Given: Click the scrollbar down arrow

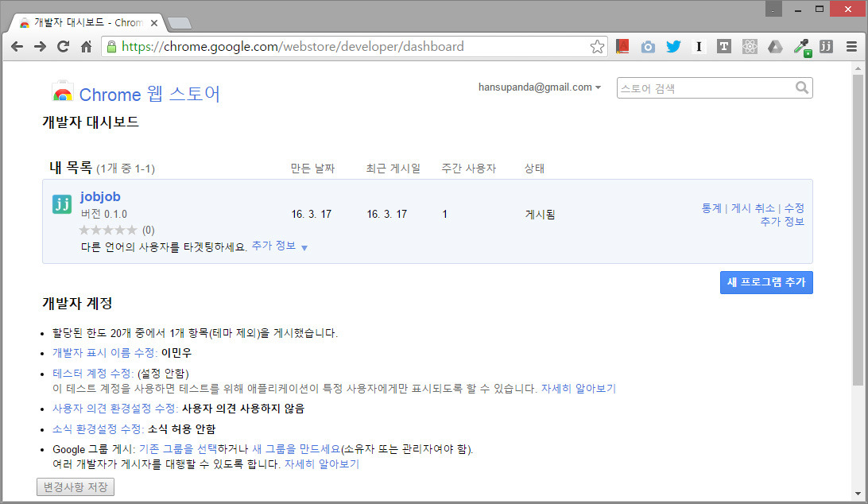Looking at the screenshot, I should point(858,494).
